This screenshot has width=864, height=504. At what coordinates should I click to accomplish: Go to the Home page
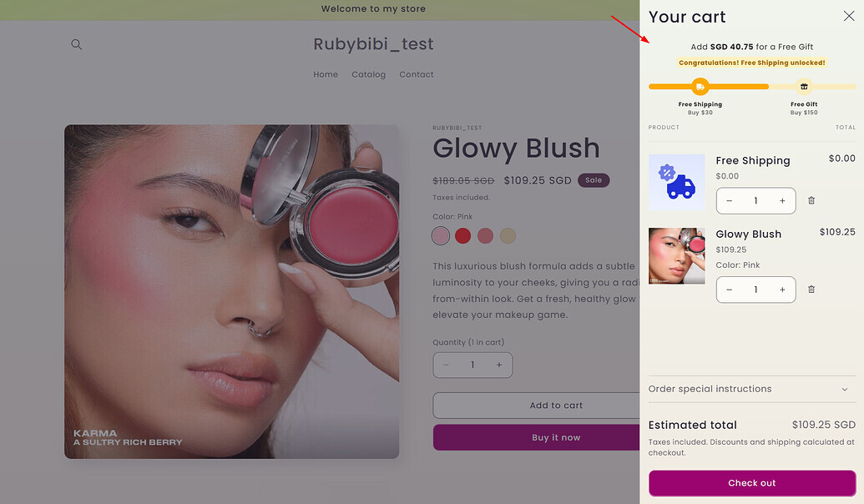pos(326,74)
